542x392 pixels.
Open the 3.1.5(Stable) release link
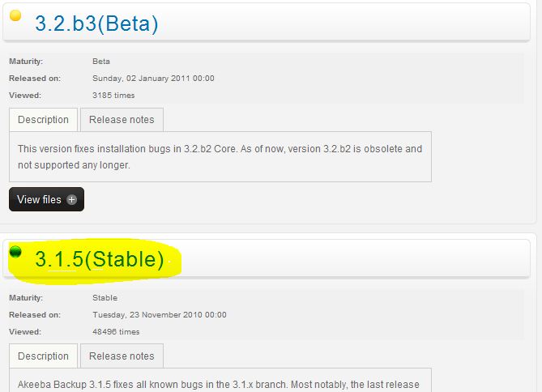click(x=99, y=259)
